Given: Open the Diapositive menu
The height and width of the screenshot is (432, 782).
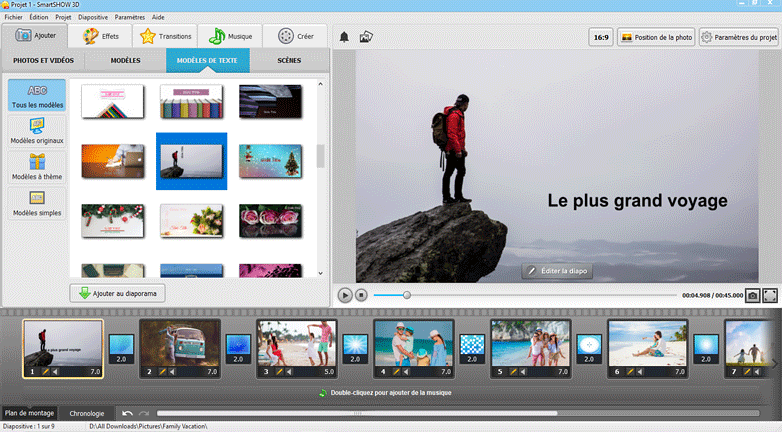Looking at the screenshot, I should (x=93, y=17).
